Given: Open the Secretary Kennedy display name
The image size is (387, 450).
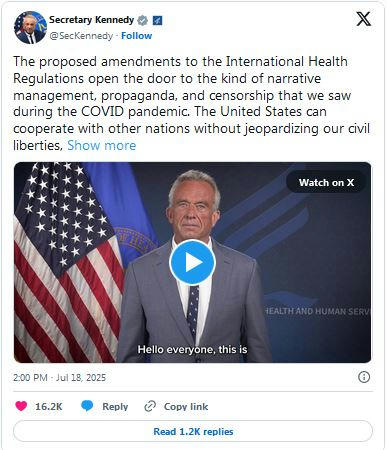Looking at the screenshot, I should pyautogui.click(x=92, y=20).
